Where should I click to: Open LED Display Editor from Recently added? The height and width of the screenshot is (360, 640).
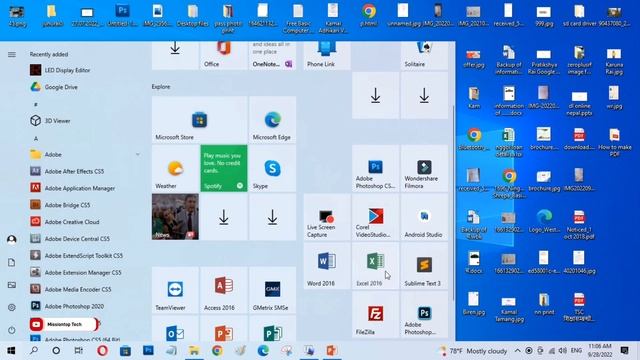pyautogui.click(x=85, y=70)
